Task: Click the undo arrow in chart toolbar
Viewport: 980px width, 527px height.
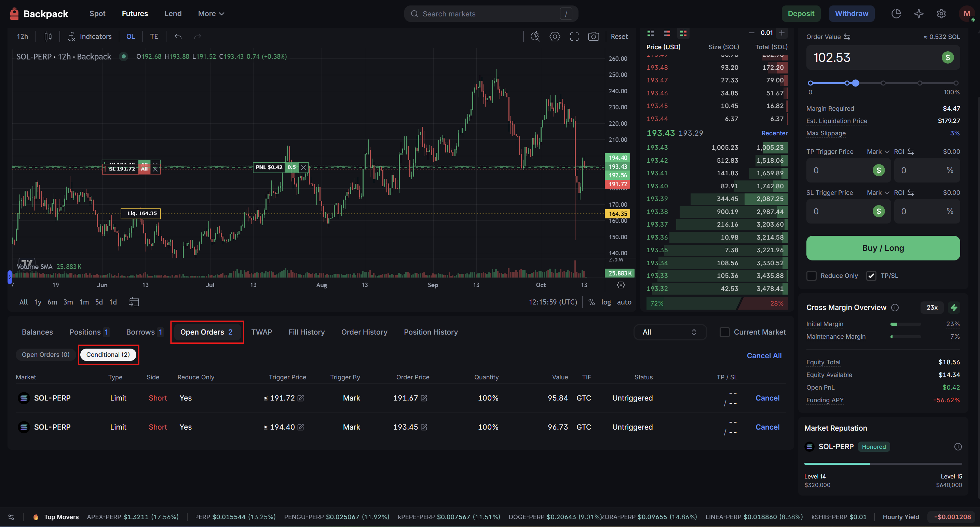Action: tap(178, 37)
